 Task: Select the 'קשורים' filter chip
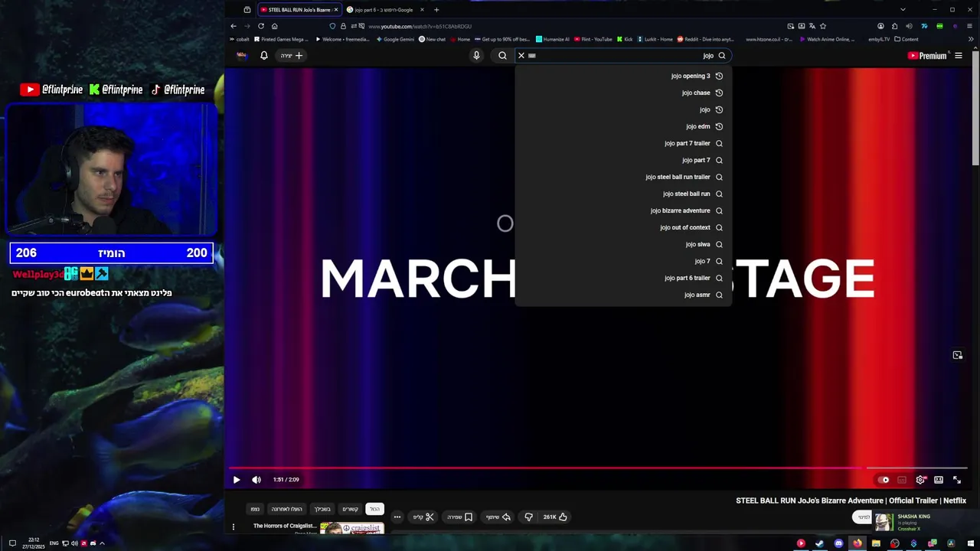pos(350,509)
